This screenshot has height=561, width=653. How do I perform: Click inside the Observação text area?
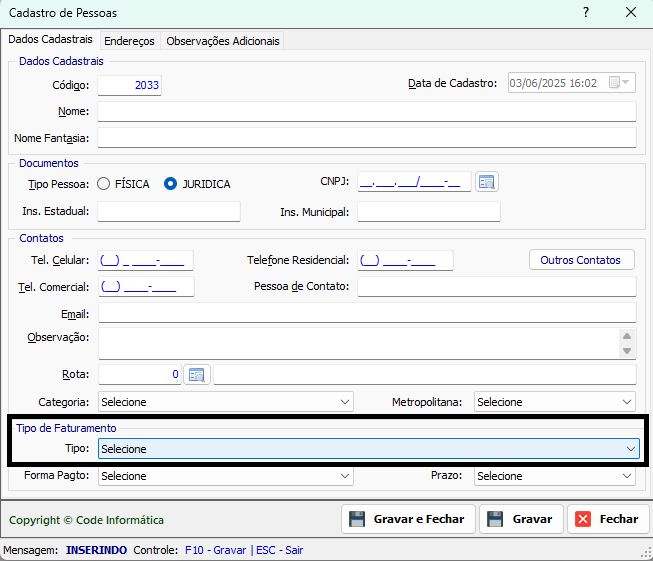[x=358, y=343]
